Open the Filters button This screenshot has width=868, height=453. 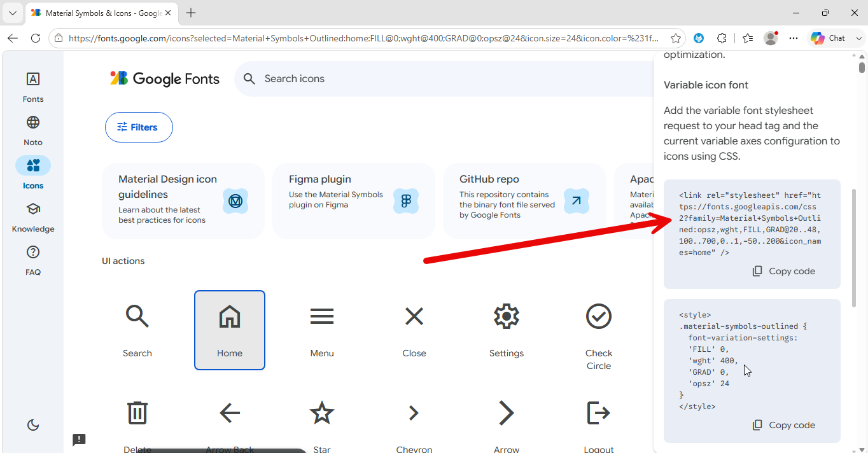tap(139, 127)
